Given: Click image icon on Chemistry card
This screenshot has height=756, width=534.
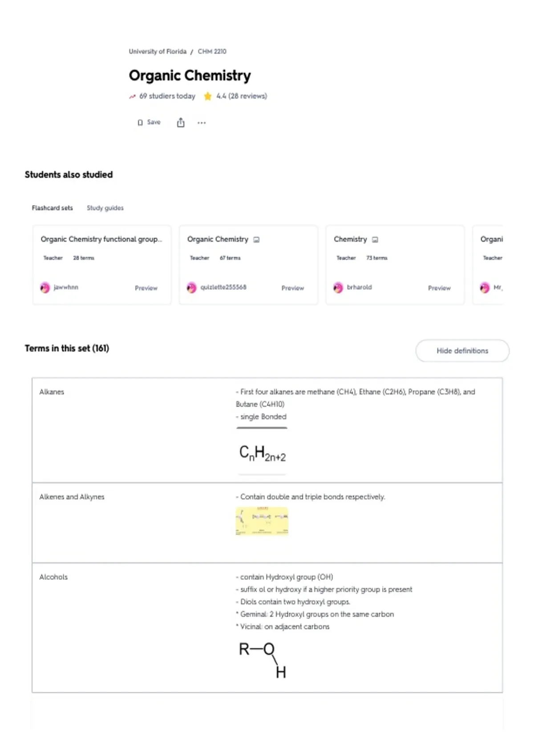Looking at the screenshot, I should tap(375, 240).
